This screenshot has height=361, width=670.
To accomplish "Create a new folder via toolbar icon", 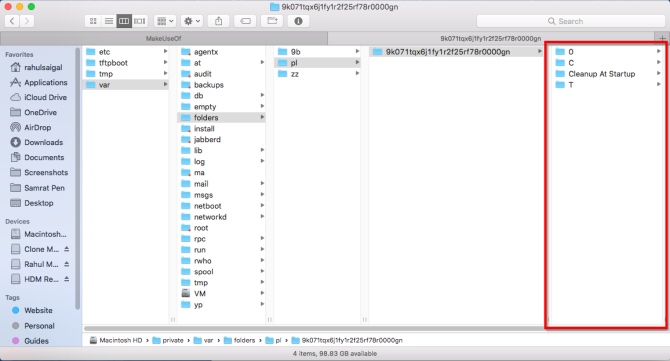I will coord(272,21).
